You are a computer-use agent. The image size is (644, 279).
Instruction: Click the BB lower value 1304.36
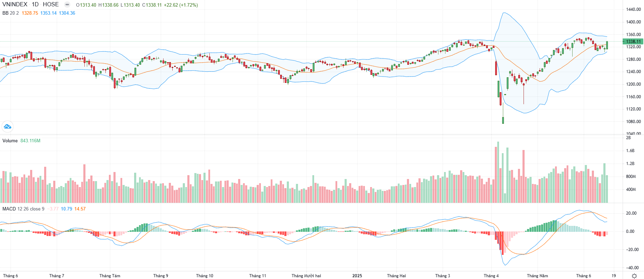(67, 13)
